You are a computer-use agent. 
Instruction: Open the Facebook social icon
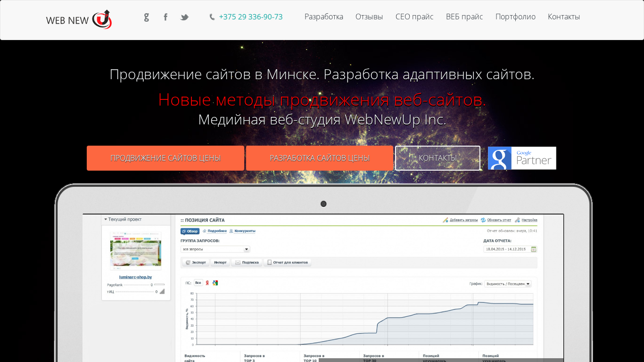(165, 17)
